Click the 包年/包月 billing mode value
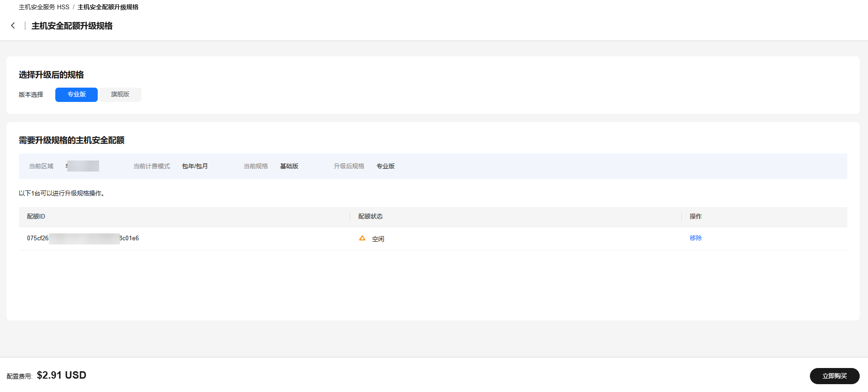The height and width of the screenshot is (392, 868). point(195,166)
